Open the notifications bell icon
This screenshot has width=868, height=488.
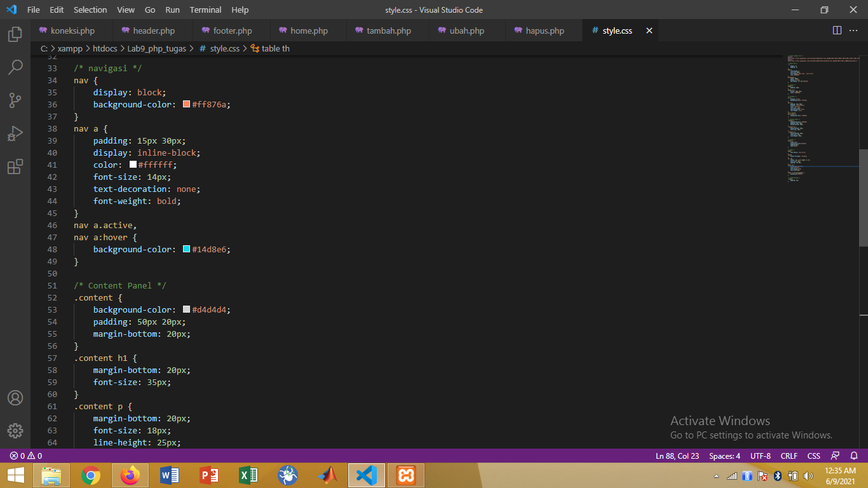click(x=854, y=456)
